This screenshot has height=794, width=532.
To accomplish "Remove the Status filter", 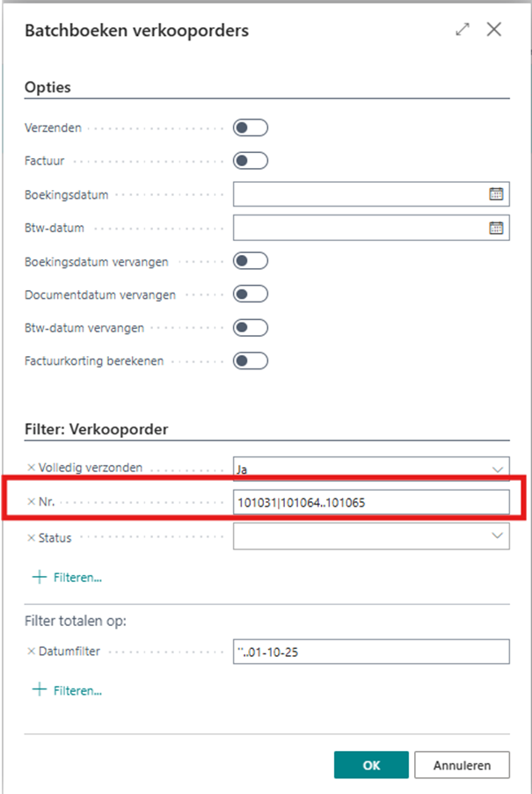I will [31, 537].
